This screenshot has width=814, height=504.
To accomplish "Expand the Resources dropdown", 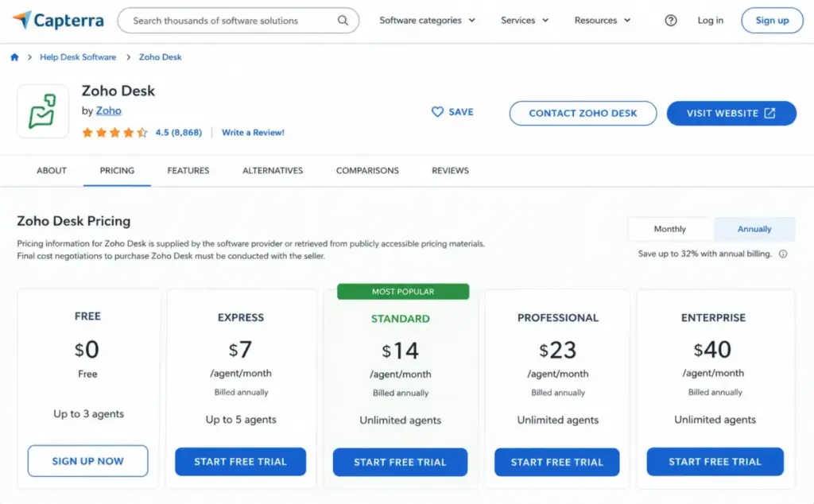I will [x=603, y=20].
